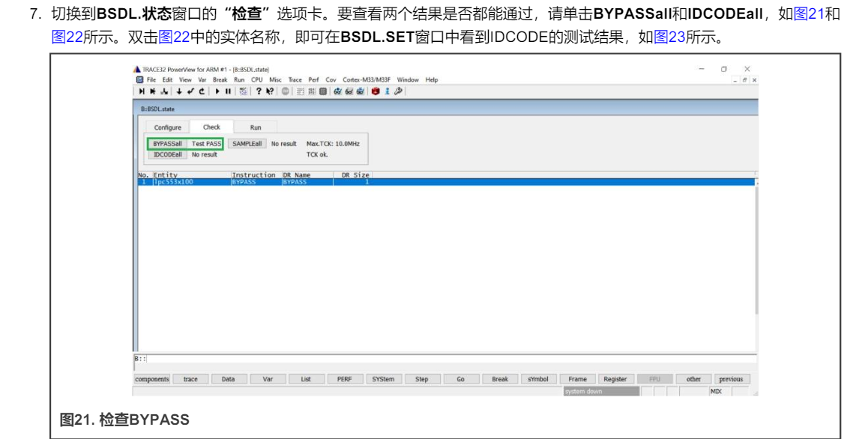
Task: Open the Cortex-M33/M33F menu
Action: coord(367,79)
